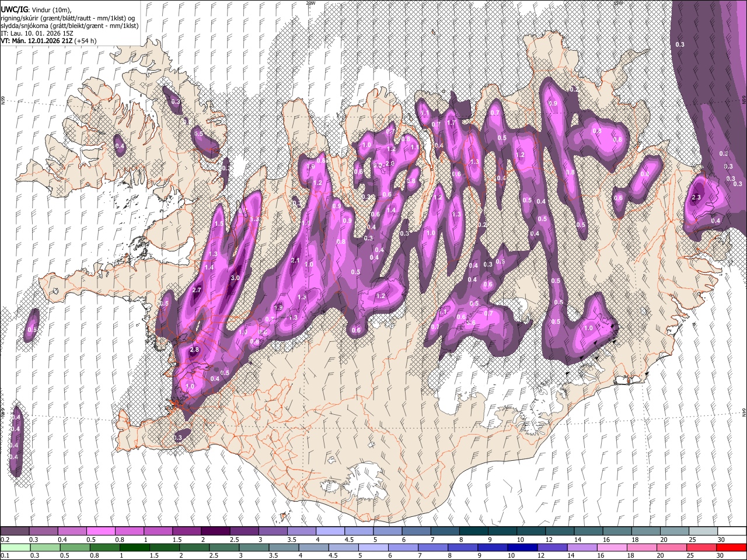Click the 'VT: Mán. 12.01.2026 21Z (+54 h)' line

(x=48, y=41)
